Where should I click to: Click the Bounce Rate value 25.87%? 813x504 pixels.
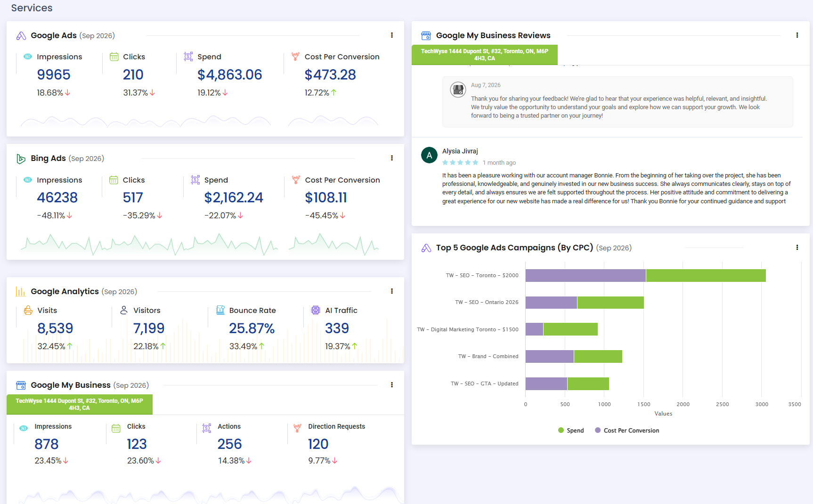click(252, 328)
